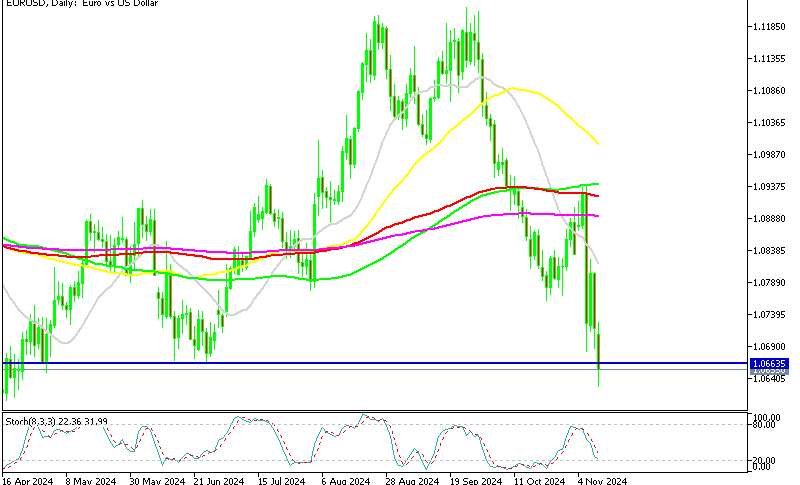Click the 1.08880 price axis label
Viewport: 800px width, 485px height.
[769, 218]
